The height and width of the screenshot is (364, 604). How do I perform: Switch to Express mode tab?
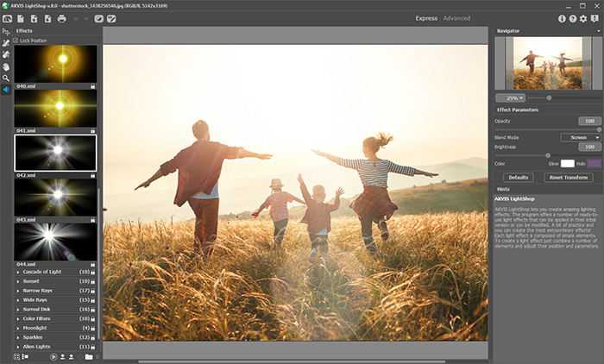[x=426, y=18]
